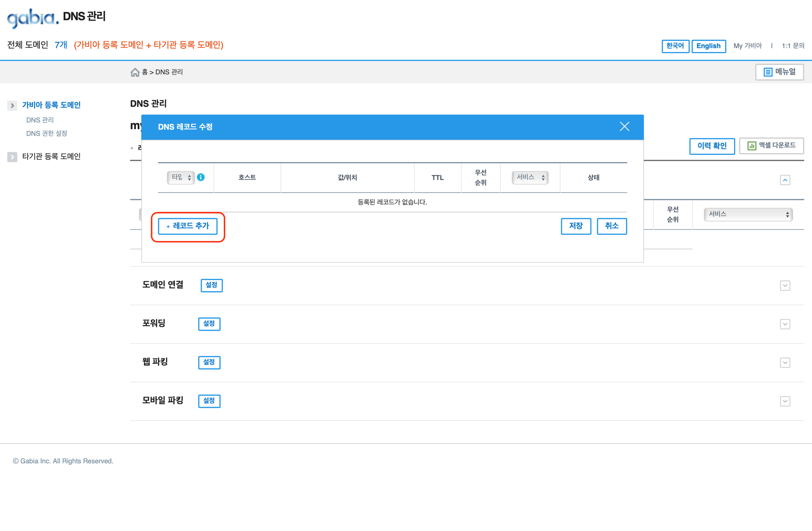
Task: Click the 레코드 추가 button
Action: pyautogui.click(x=188, y=226)
